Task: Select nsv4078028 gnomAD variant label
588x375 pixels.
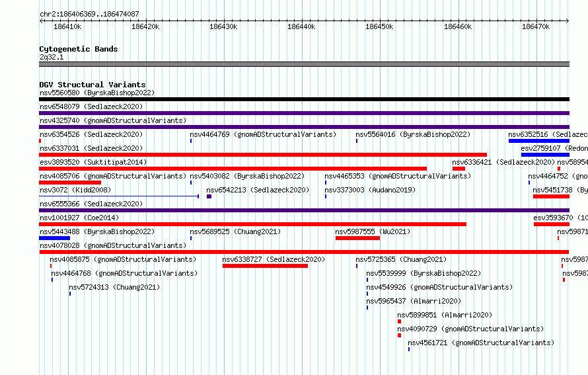Action: pyautogui.click(x=113, y=245)
